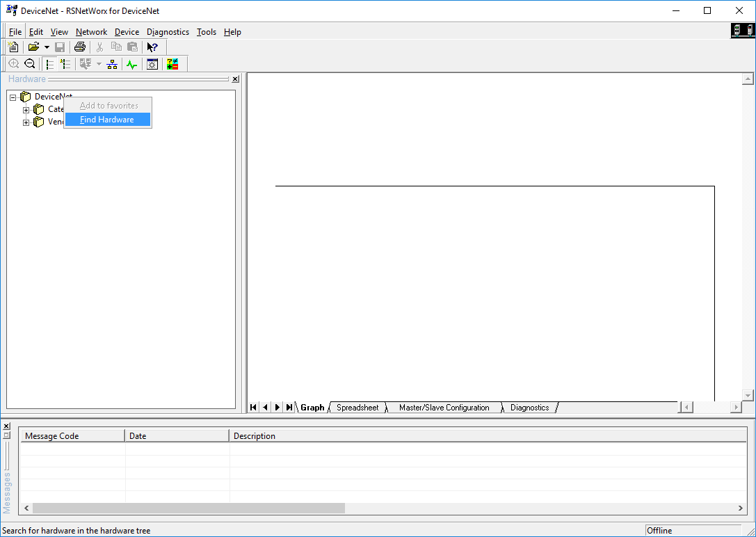Activate the What's This help pointer

(152, 47)
